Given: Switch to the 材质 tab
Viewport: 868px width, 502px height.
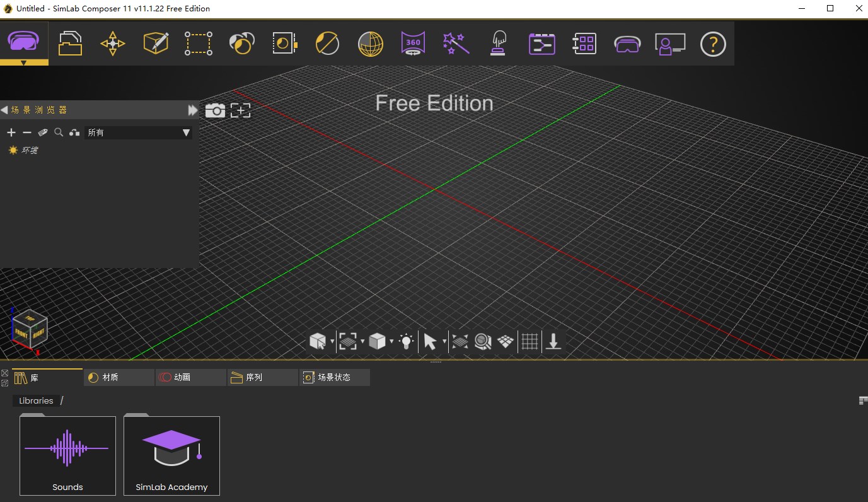Looking at the screenshot, I should (119, 376).
